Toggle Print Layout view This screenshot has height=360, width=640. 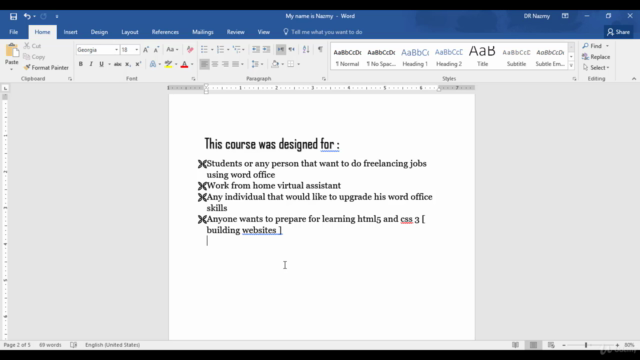pyautogui.click(x=533, y=345)
